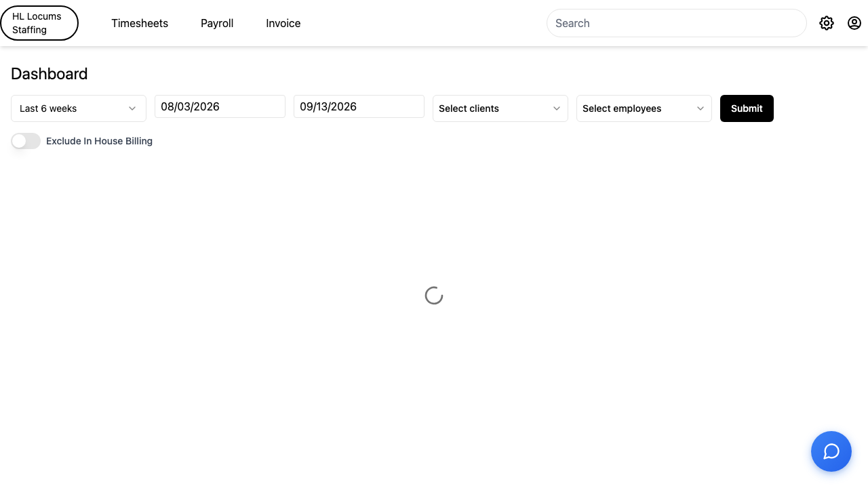Click the HL Locums Staffing logo button
868x488 pixels.
[x=39, y=23]
